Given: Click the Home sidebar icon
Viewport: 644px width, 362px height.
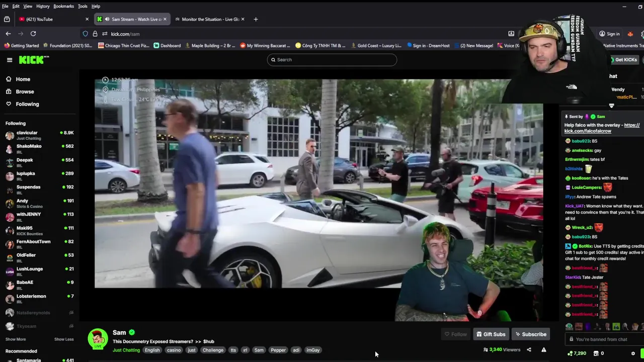Looking at the screenshot, I should [9, 79].
